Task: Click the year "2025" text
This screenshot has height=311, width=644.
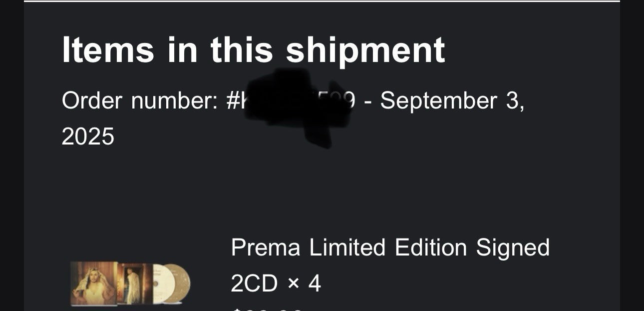Action: [x=88, y=136]
